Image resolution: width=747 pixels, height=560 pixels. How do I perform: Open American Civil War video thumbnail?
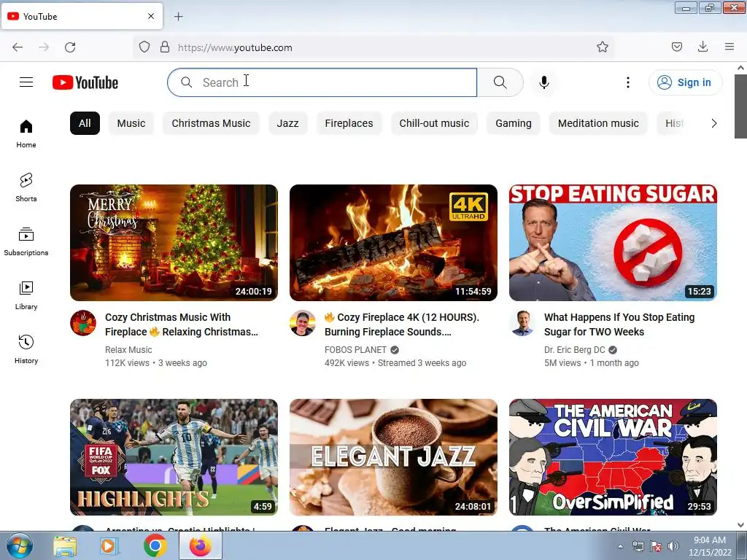tap(613, 457)
